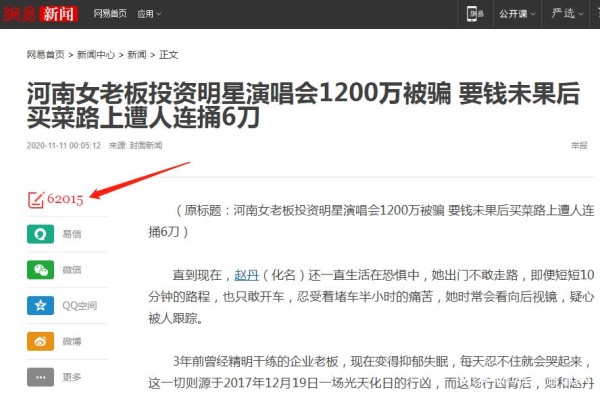Open the mobile client phone icon
The width and height of the screenshot is (600, 396).
(475, 14)
